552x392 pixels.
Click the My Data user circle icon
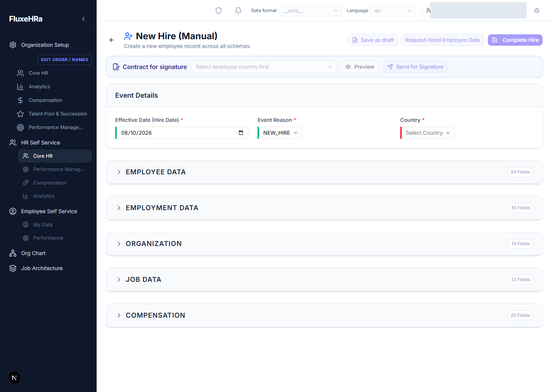[26, 224]
